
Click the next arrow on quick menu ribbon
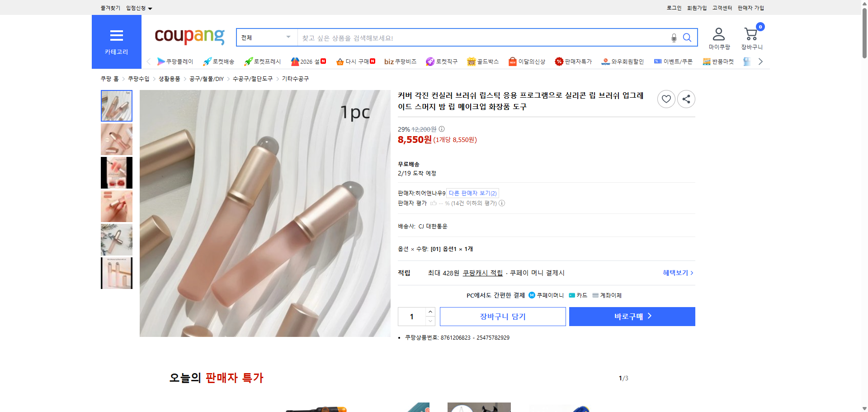pyautogui.click(x=761, y=61)
